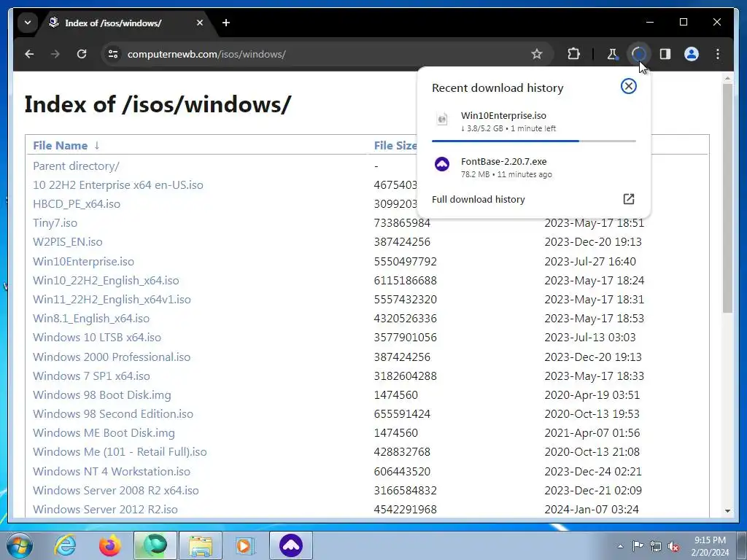Click the forward navigation arrow
This screenshot has width=747, height=560.
(x=55, y=54)
